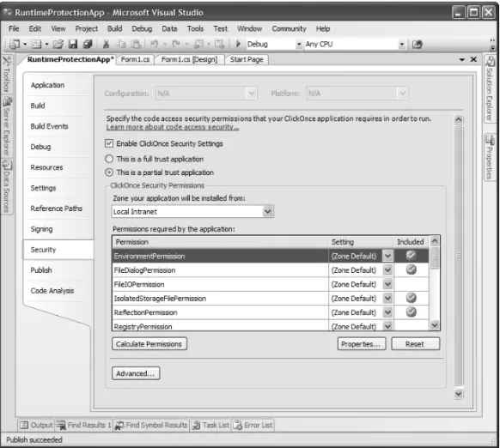
Task: Click the Reset button
Action: [x=415, y=344]
